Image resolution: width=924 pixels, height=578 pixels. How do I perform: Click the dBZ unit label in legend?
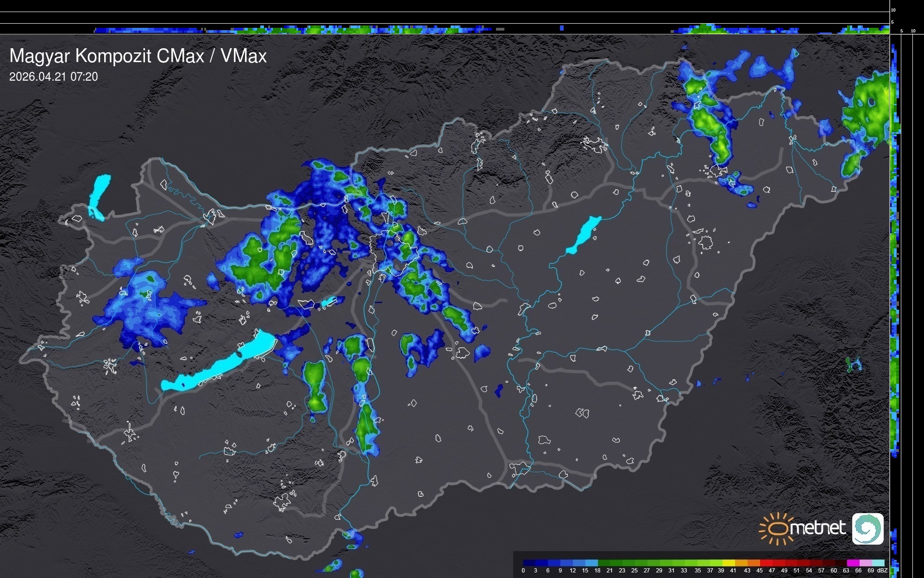(882, 571)
